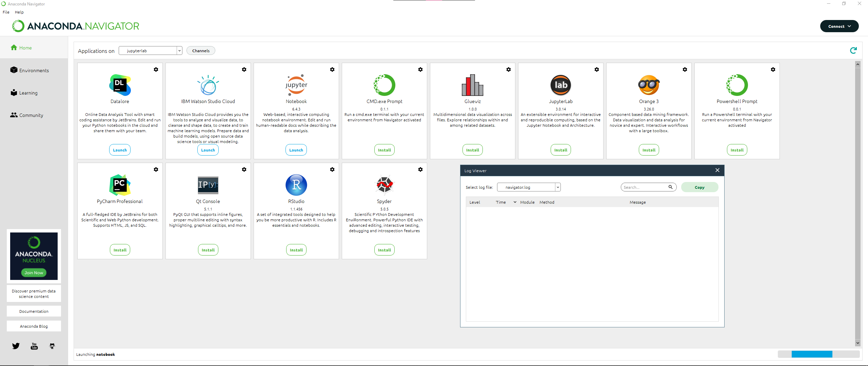The width and height of the screenshot is (868, 366).
Task: Launch IBM Watson Studio Cloud
Action: (x=208, y=150)
